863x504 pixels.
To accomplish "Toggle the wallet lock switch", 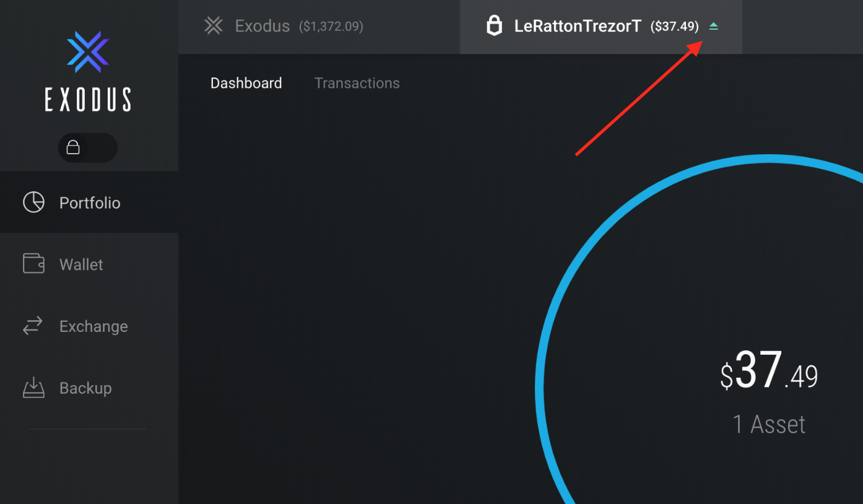I will tap(88, 147).
